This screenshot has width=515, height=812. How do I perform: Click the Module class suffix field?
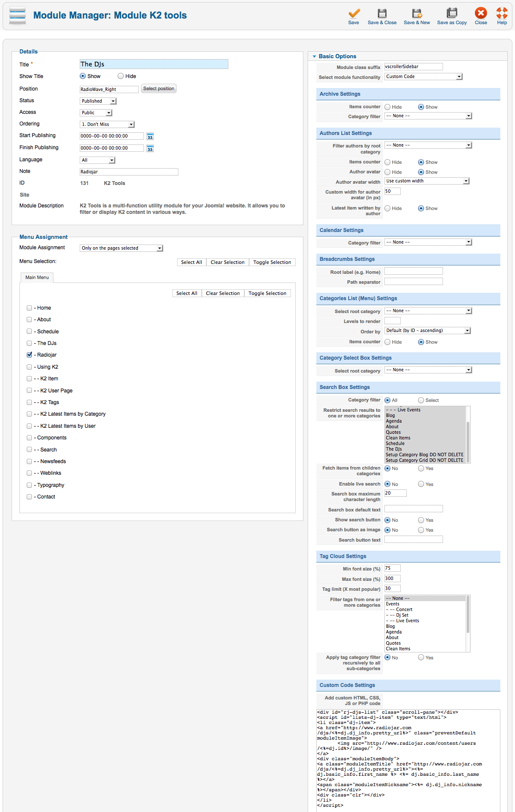414,66
